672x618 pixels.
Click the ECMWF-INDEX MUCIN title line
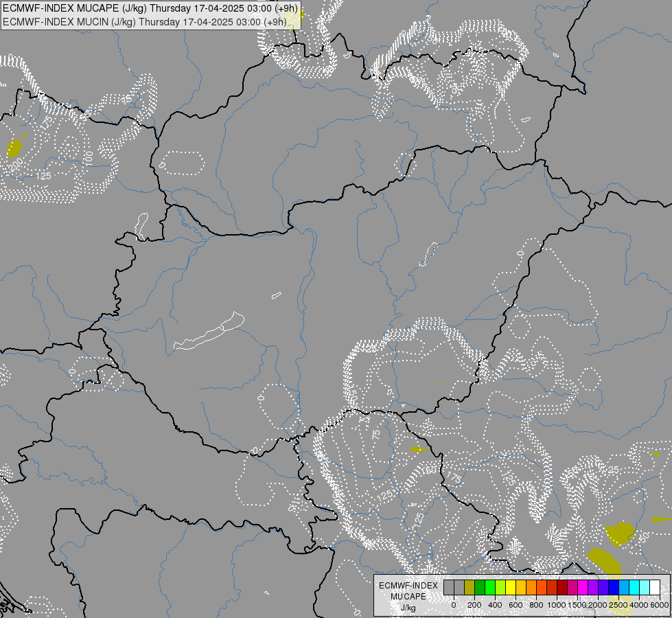145,21
